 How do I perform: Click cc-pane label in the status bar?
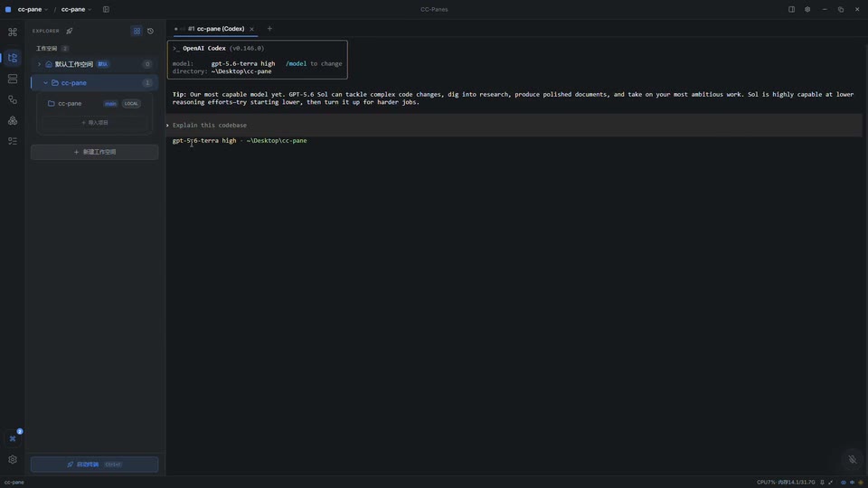pyautogui.click(x=14, y=483)
